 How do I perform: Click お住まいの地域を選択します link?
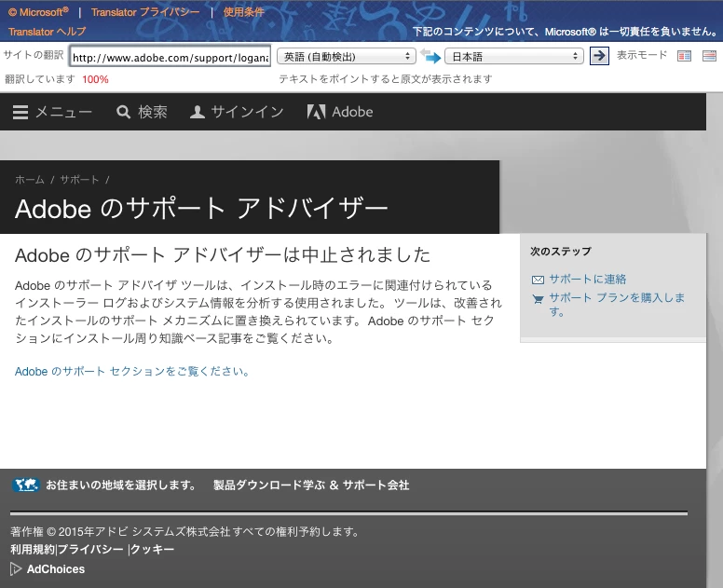[x=120, y=485]
